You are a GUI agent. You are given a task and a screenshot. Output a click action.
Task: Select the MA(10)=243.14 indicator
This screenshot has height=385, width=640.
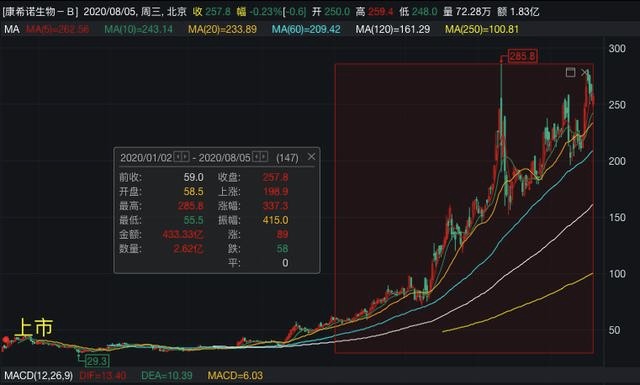coord(138,29)
